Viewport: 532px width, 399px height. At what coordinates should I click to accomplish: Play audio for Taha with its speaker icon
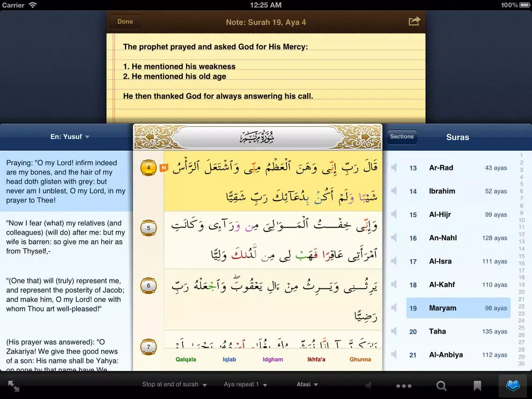[x=393, y=331]
